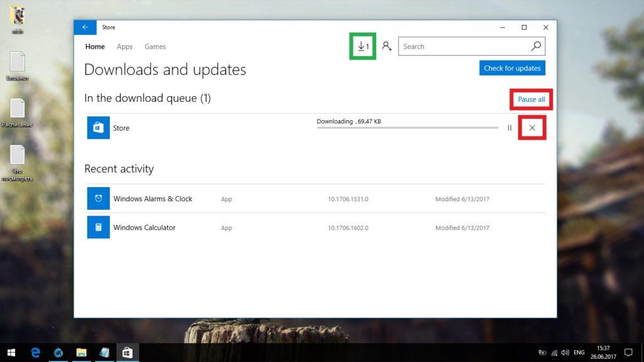Image resolution: width=644 pixels, height=362 pixels.
Task: Go back with the Store back arrow
Action: (85, 27)
